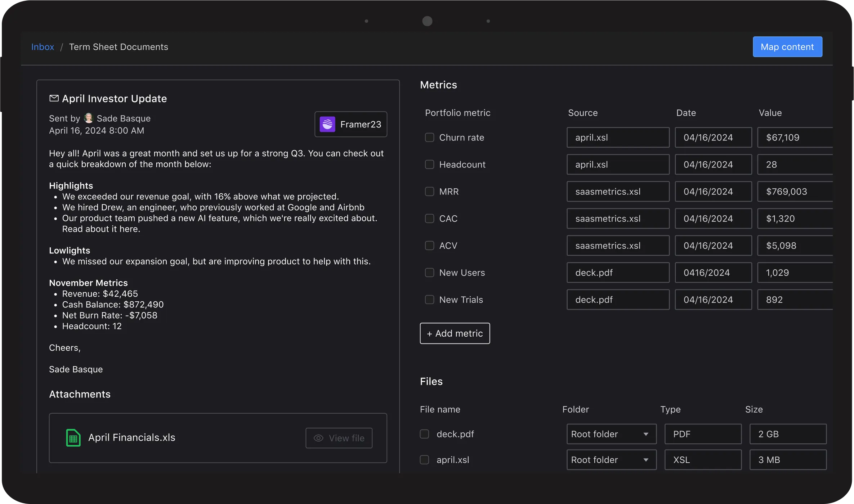
Task: Click the green spreadsheet icon for April Financials.xls
Action: point(73,438)
